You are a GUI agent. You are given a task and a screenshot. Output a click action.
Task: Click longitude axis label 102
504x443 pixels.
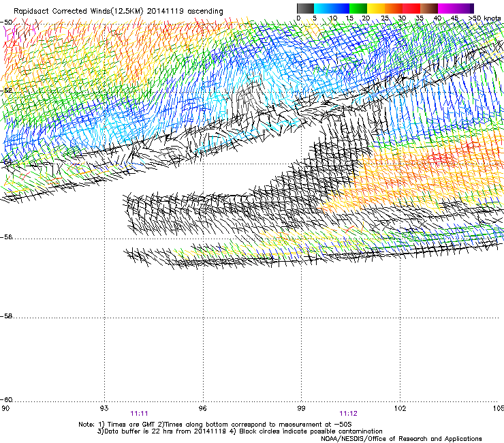[x=400, y=408]
